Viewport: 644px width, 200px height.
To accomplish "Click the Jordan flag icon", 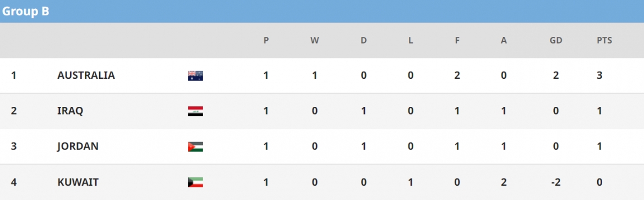I will tap(195, 147).
